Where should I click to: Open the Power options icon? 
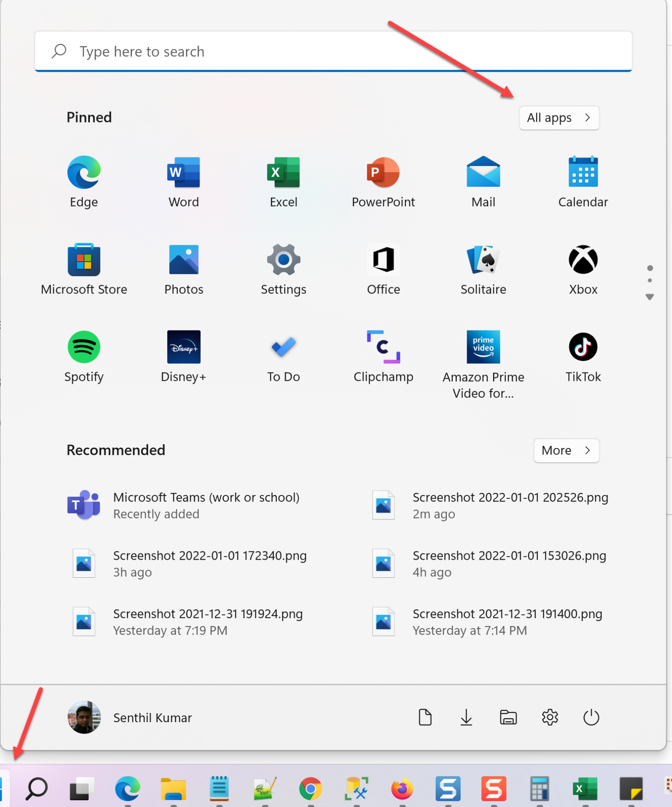click(x=591, y=718)
